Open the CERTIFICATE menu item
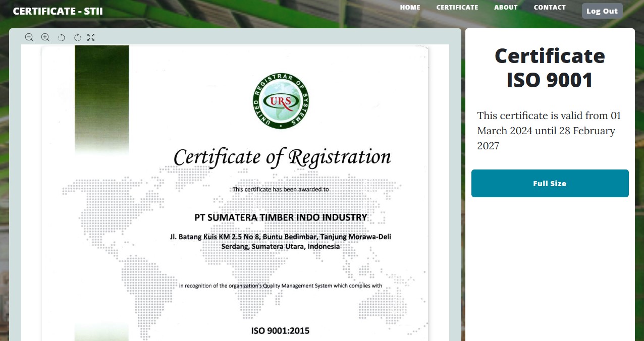Image resolution: width=644 pixels, height=341 pixels. coord(457,8)
